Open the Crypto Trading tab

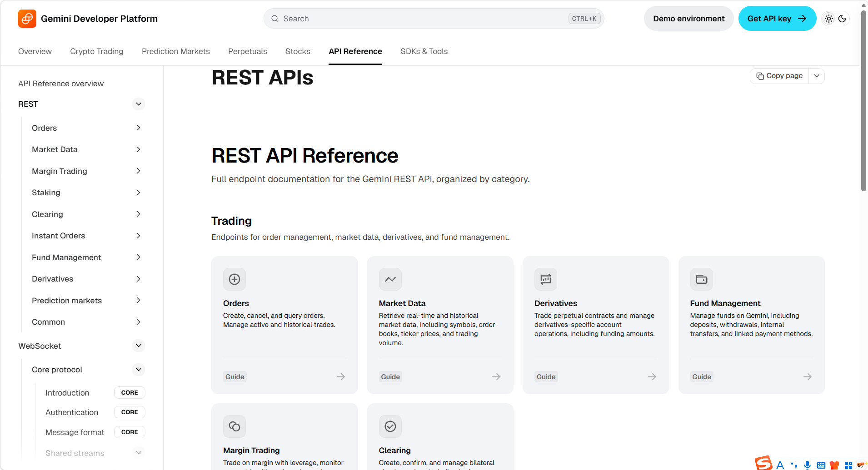point(97,51)
